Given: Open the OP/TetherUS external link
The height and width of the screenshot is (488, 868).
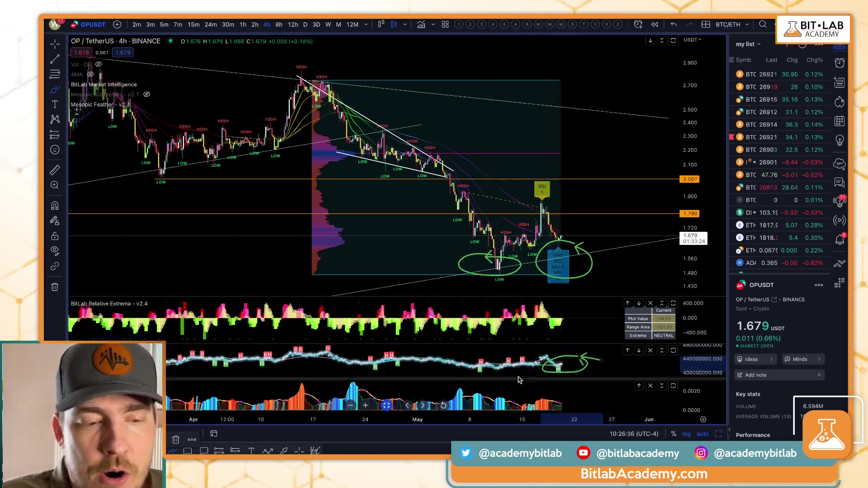Looking at the screenshot, I should click(775, 299).
